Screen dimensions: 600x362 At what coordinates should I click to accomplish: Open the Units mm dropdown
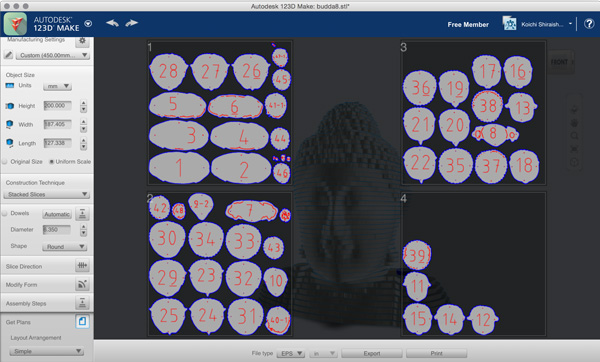(x=57, y=86)
